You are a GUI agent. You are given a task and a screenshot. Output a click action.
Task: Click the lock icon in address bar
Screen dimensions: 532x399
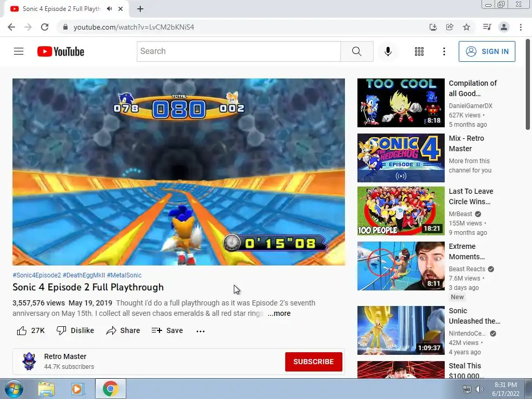pyautogui.click(x=65, y=27)
